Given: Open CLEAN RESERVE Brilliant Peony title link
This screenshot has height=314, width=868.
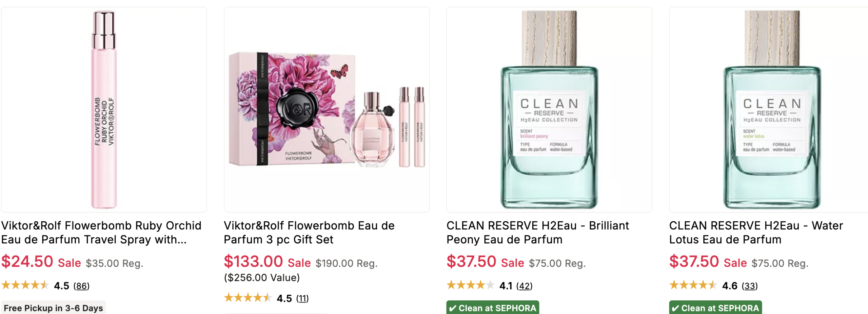Looking at the screenshot, I should [x=537, y=233].
